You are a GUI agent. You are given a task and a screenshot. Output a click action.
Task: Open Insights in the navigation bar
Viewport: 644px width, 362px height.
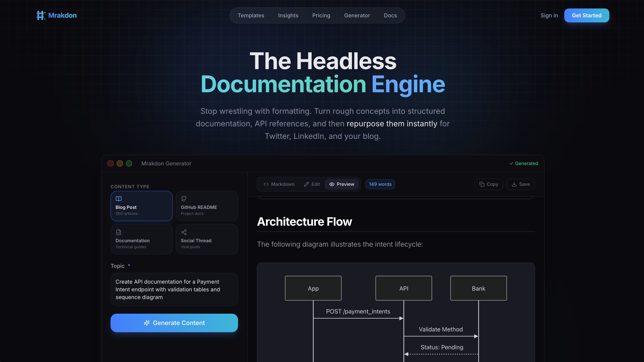(288, 15)
